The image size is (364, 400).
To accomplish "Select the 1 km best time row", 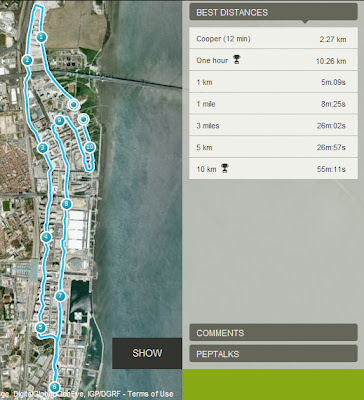I will [x=273, y=82].
